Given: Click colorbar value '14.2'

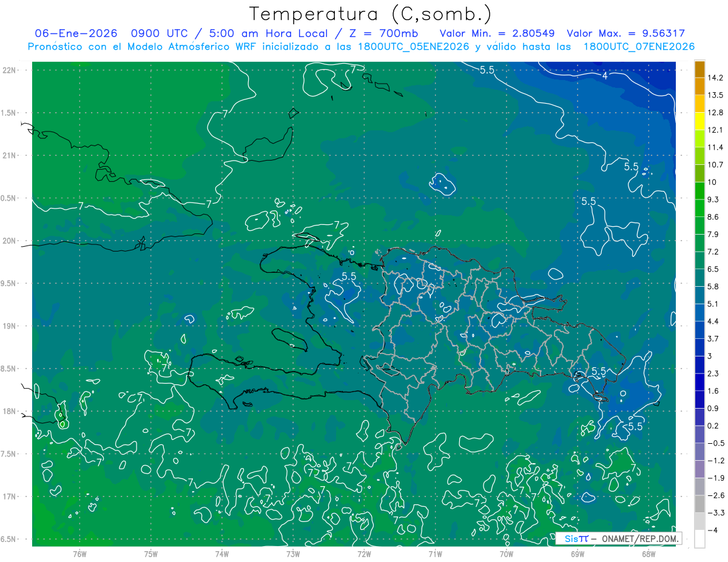Looking at the screenshot, I should 716,78.
